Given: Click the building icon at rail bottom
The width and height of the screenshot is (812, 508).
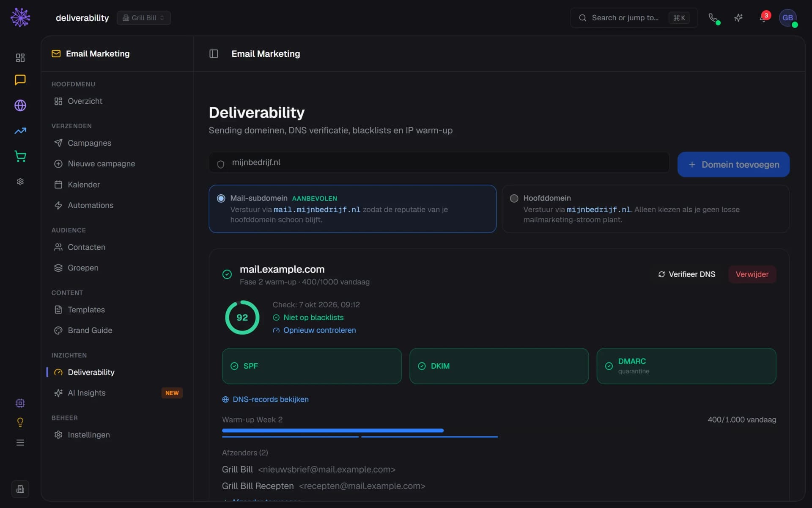Looking at the screenshot, I should [20, 489].
